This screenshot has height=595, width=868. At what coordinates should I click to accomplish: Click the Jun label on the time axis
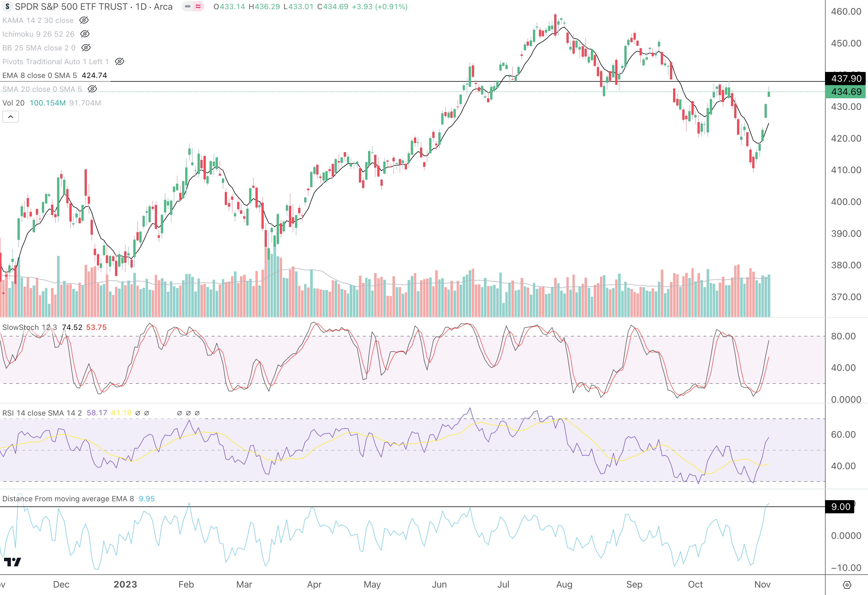point(439,585)
